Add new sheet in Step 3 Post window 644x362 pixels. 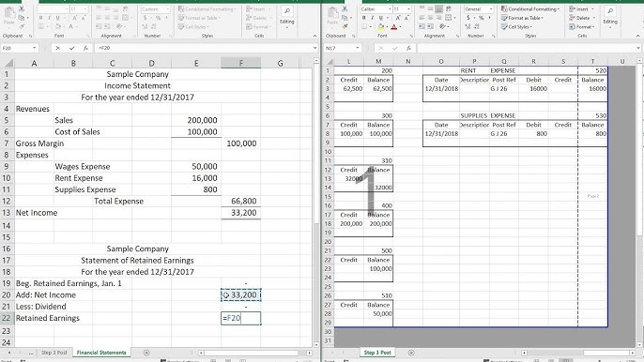411,353
